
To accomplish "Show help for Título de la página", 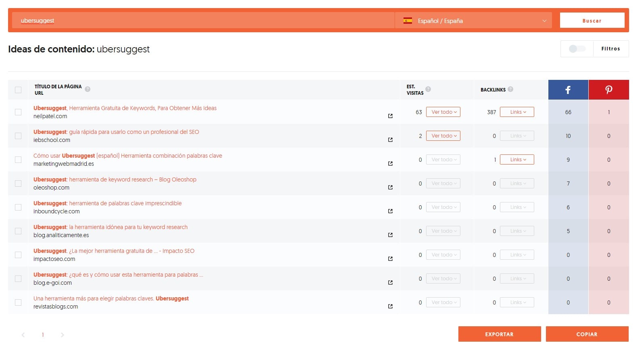I will pyautogui.click(x=88, y=89).
